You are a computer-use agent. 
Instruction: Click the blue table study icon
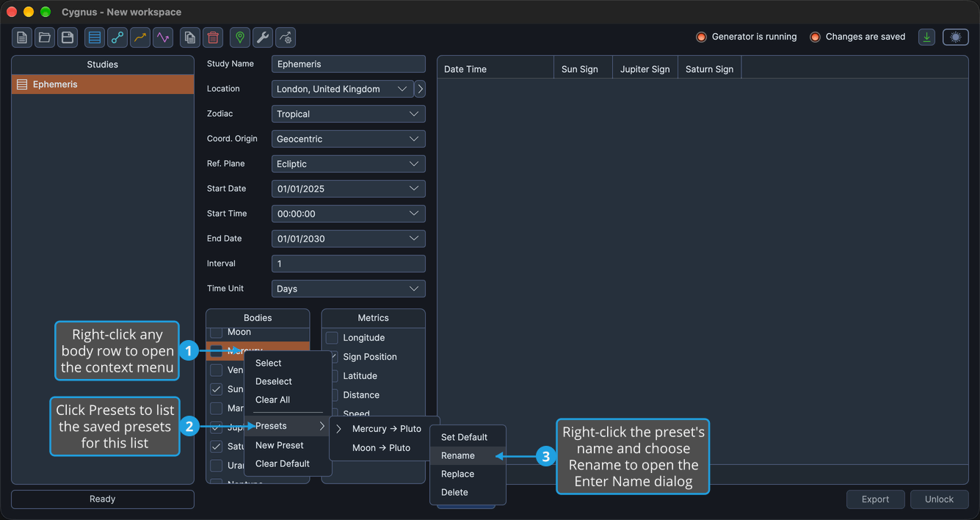[x=95, y=37]
